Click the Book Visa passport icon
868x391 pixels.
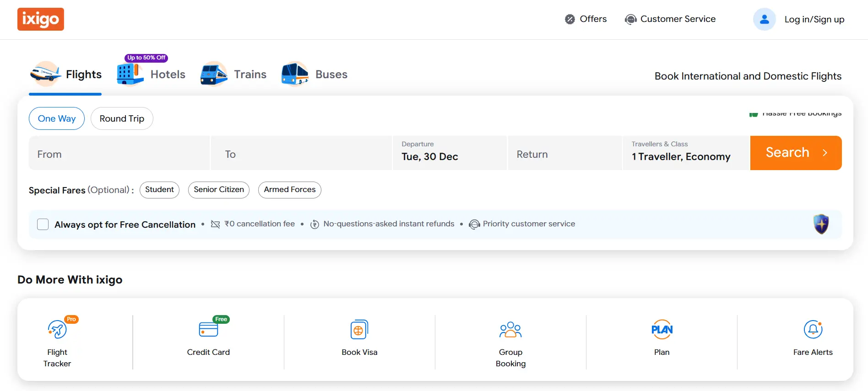[359, 329]
